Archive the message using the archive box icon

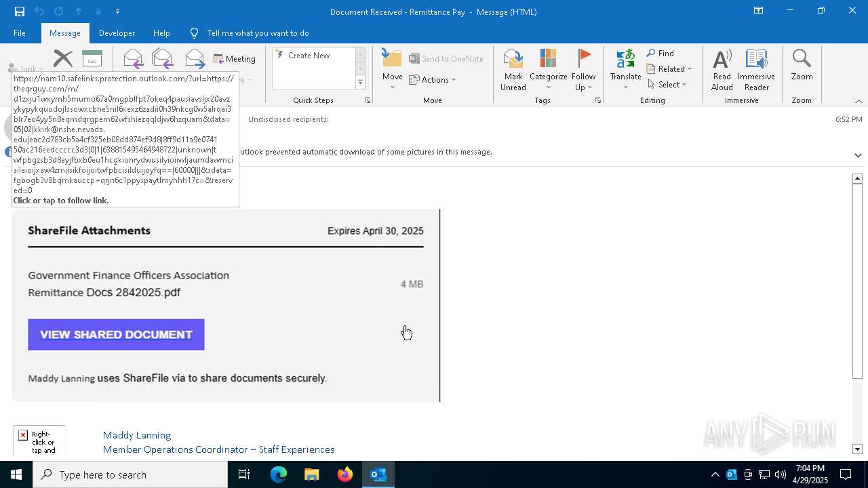[92, 59]
